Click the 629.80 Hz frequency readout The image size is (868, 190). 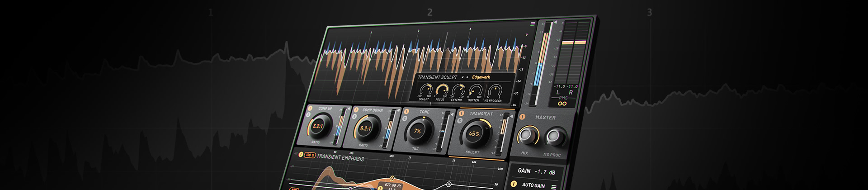click(x=392, y=185)
